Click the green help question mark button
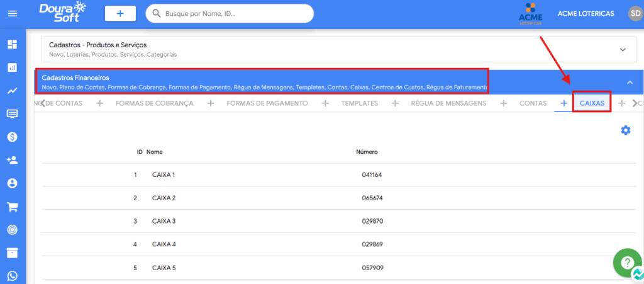Viewport: 644px width, 284px height. (x=627, y=263)
